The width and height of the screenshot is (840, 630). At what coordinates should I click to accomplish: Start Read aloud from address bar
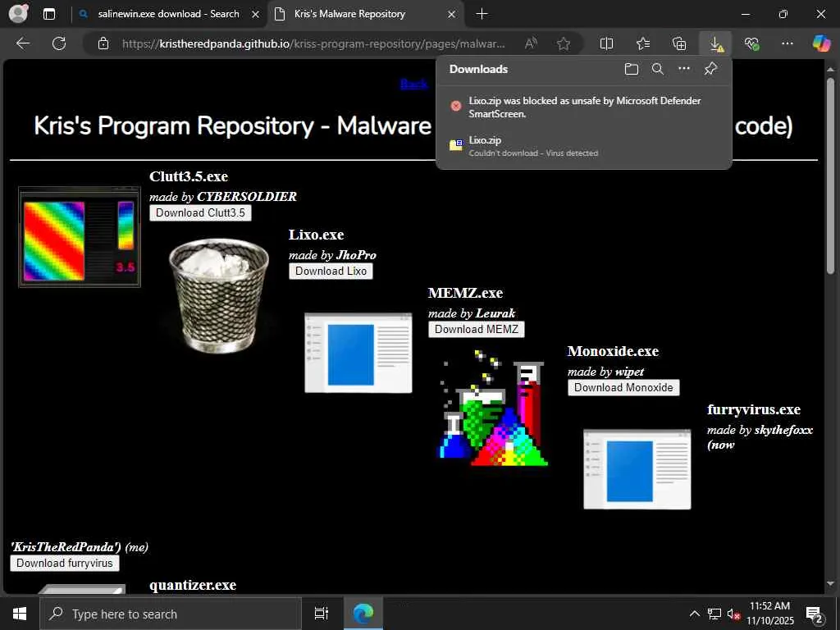pyautogui.click(x=531, y=43)
